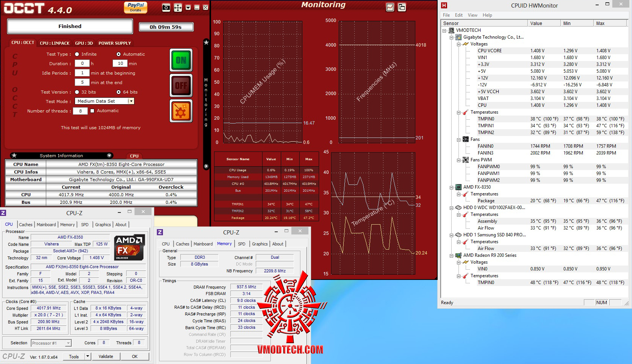The height and width of the screenshot is (364, 632).
Task: Click OK in the CPU-Z window
Action: 135,356
